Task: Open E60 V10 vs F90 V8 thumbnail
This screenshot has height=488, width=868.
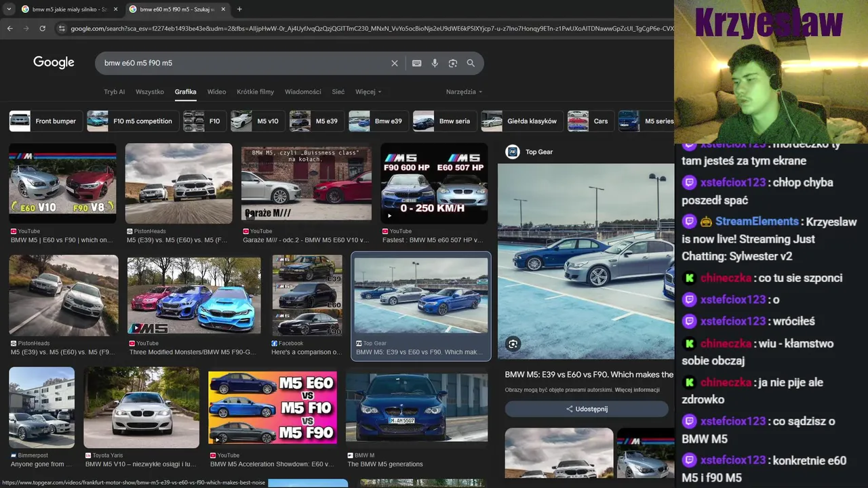Action: coord(62,183)
